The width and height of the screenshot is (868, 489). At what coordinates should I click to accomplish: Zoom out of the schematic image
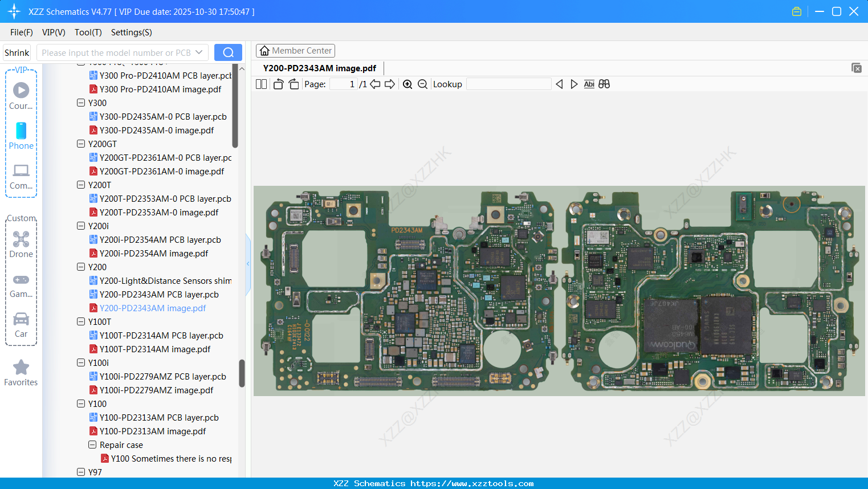pyautogui.click(x=422, y=84)
